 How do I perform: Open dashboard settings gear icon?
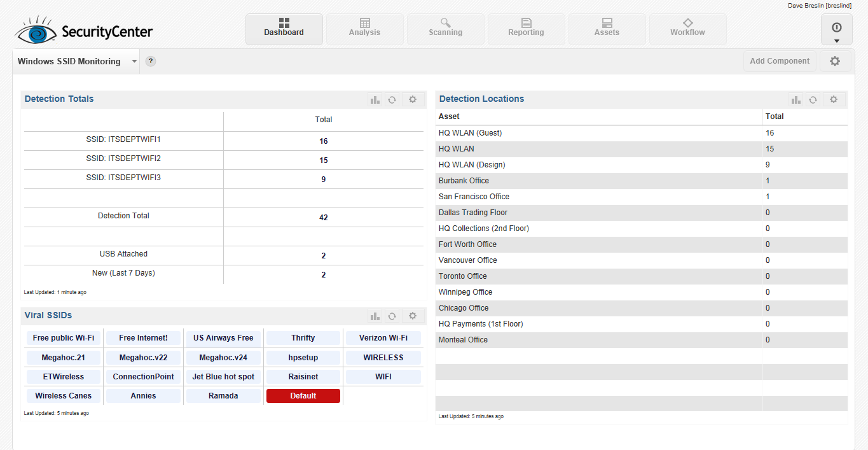click(x=835, y=61)
